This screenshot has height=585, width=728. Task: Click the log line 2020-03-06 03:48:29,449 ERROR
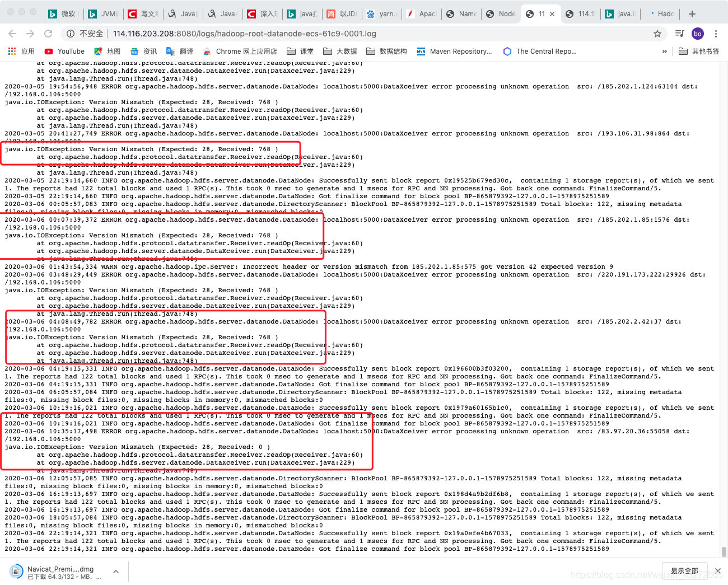coord(354,278)
